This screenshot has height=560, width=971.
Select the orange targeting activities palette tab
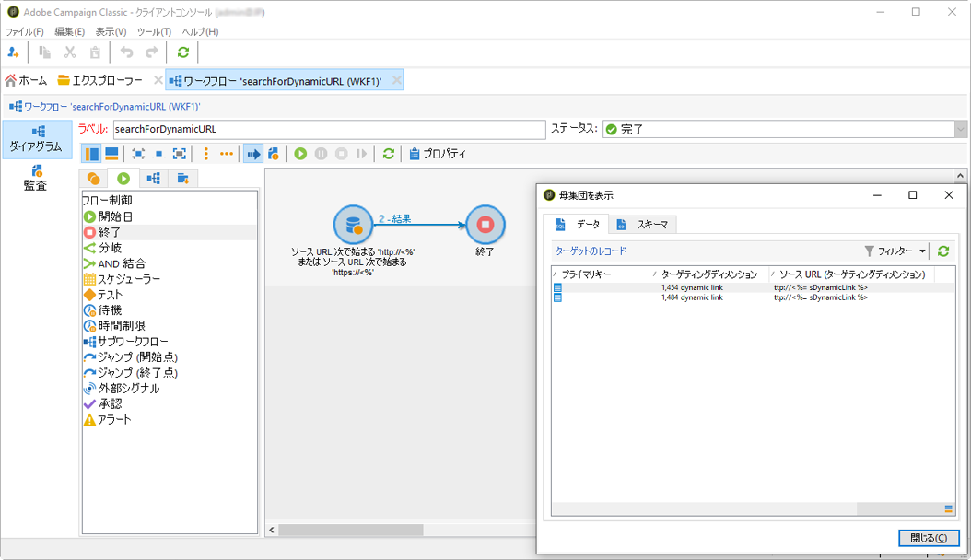coord(94,179)
